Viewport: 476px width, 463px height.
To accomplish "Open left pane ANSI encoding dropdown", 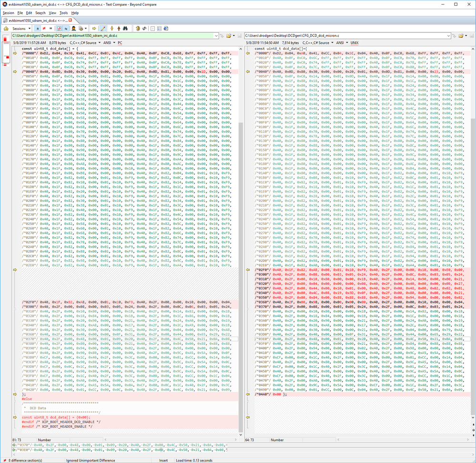I will coord(109,43).
